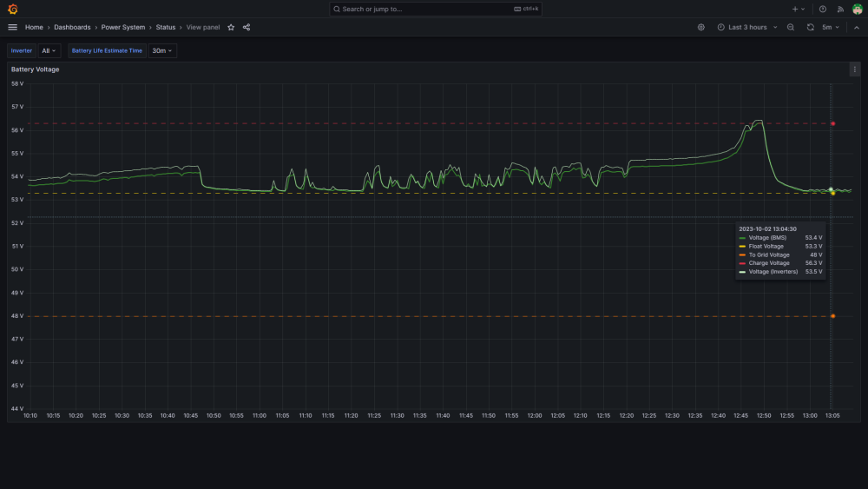The width and height of the screenshot is (868, 489).
Task: Toggle the hamburger navigation menu
Action: (x=13, y=27)
